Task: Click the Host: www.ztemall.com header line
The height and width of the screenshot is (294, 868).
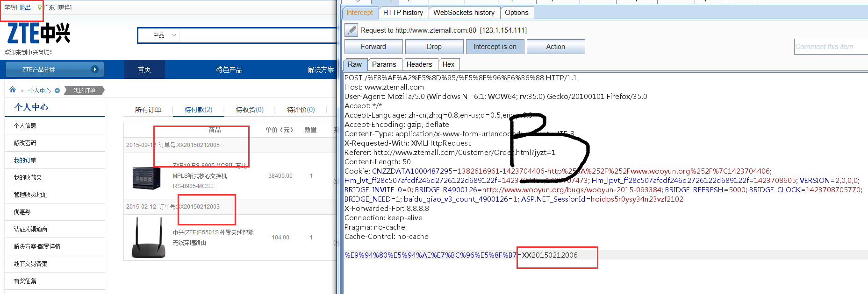Action: click(384, 87)
